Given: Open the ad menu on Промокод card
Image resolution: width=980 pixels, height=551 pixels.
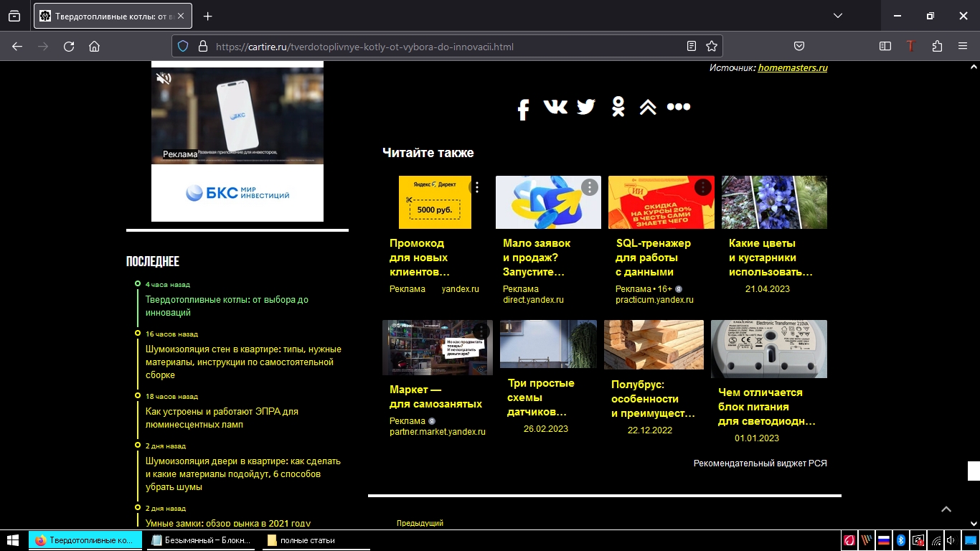Looking at the screenshot, I should point(476,187).
